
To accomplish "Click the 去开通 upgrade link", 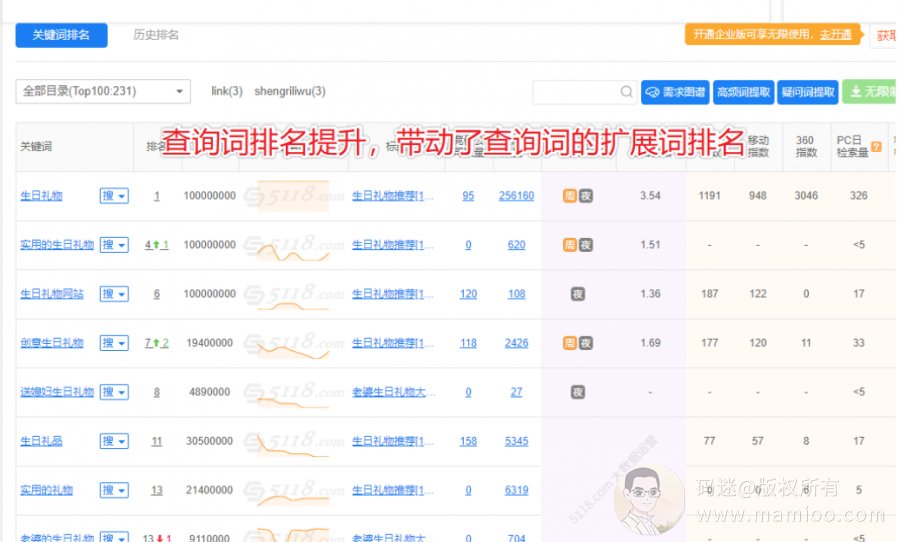I will tap(835, 34).
